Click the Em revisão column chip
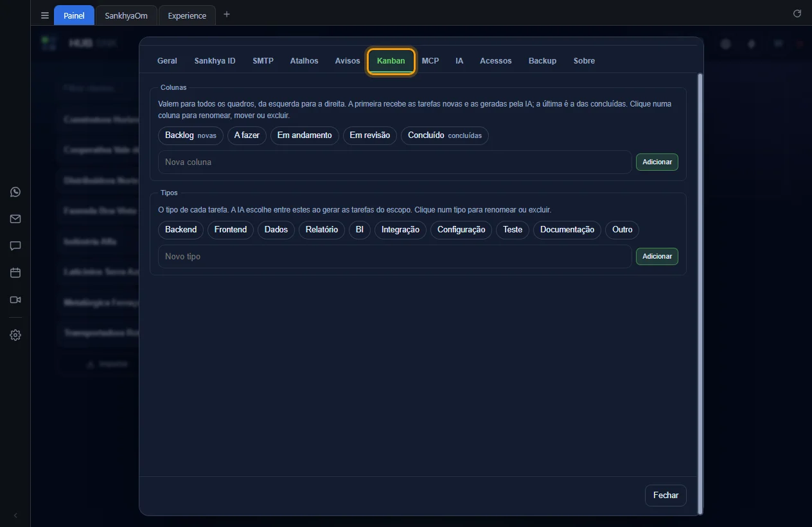The height and width of the screenshot is (527, 812). (x=370, y=135)
